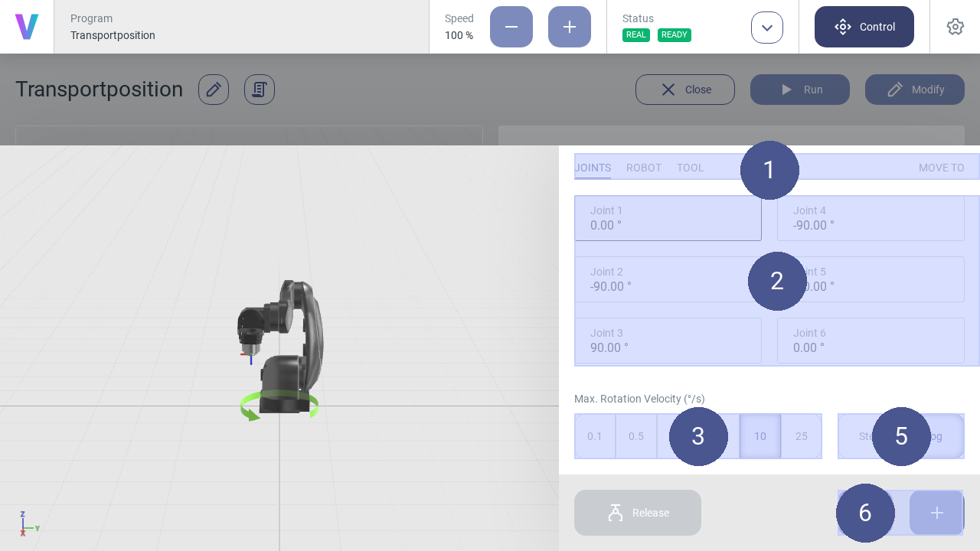Choose 25 rotation velocity option

pyautogui.click(x=802, y=436)
